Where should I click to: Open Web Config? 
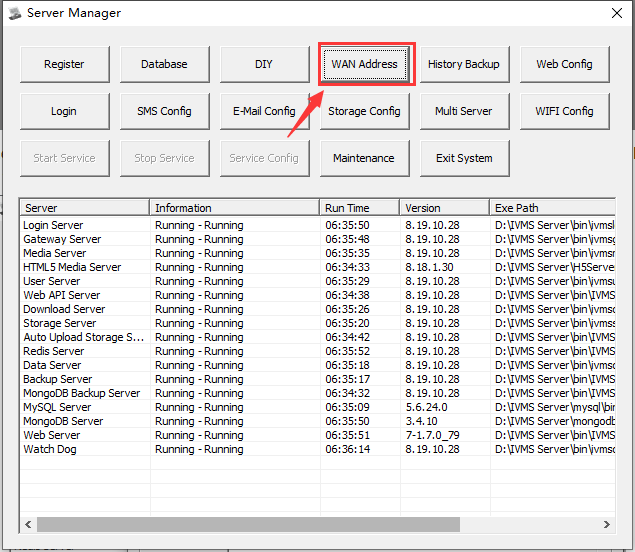tap(565, 64)
